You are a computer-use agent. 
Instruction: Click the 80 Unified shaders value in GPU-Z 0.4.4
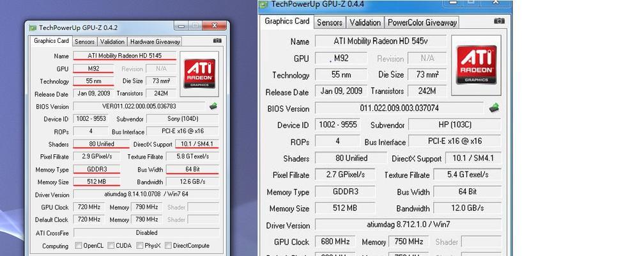tap(351, 158)
